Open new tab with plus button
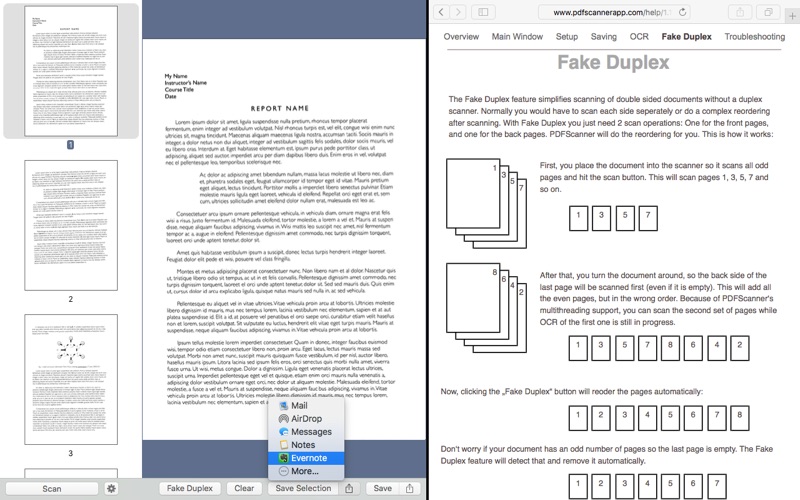Screen dimensions: 800x500 792,16
